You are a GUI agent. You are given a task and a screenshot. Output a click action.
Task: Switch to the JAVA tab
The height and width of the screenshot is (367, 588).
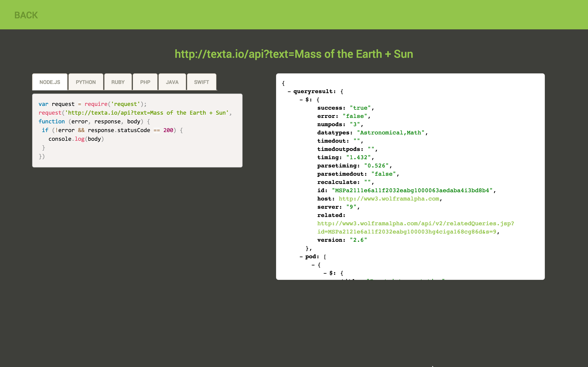[172, 82]
